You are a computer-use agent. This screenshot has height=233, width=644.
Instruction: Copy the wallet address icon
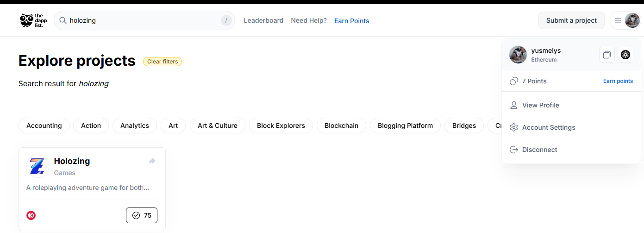click(x=606, y=55)
